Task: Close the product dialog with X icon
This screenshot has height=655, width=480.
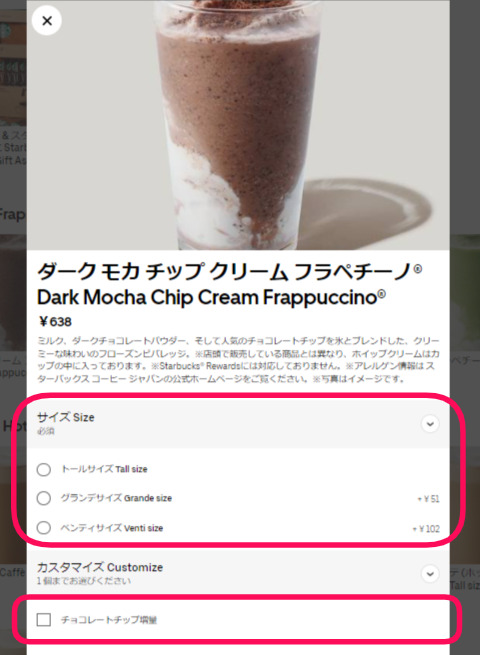Action: [47, 20]
